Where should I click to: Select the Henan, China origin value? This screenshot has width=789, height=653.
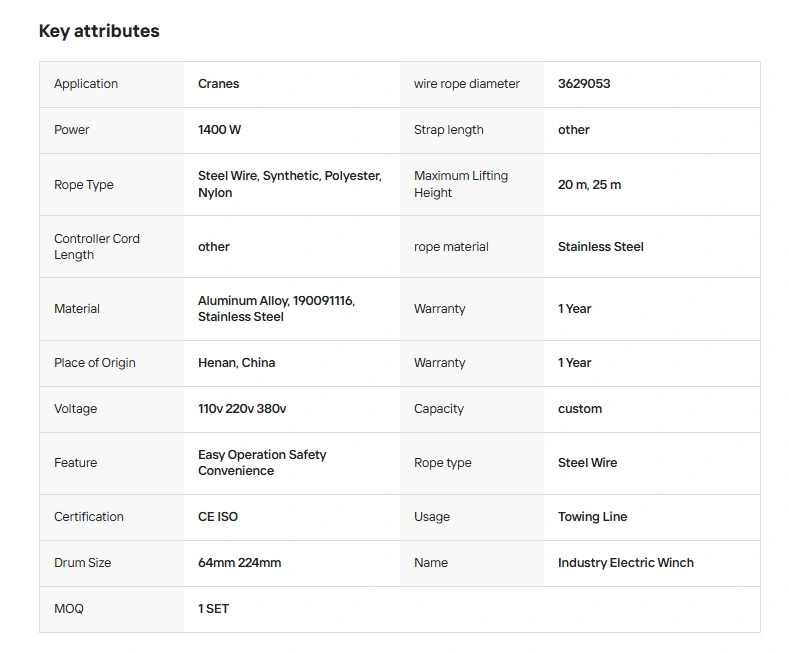236,363
